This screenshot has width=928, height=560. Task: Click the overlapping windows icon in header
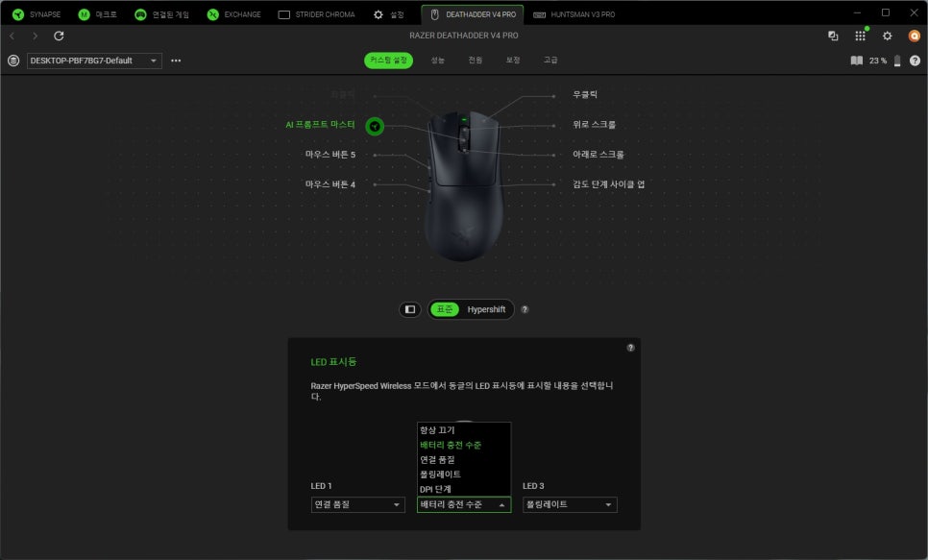(x=833, y=37)
